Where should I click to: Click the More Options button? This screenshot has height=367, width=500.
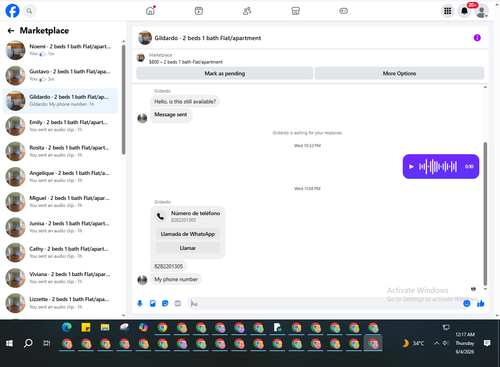(x=399, y=73)
